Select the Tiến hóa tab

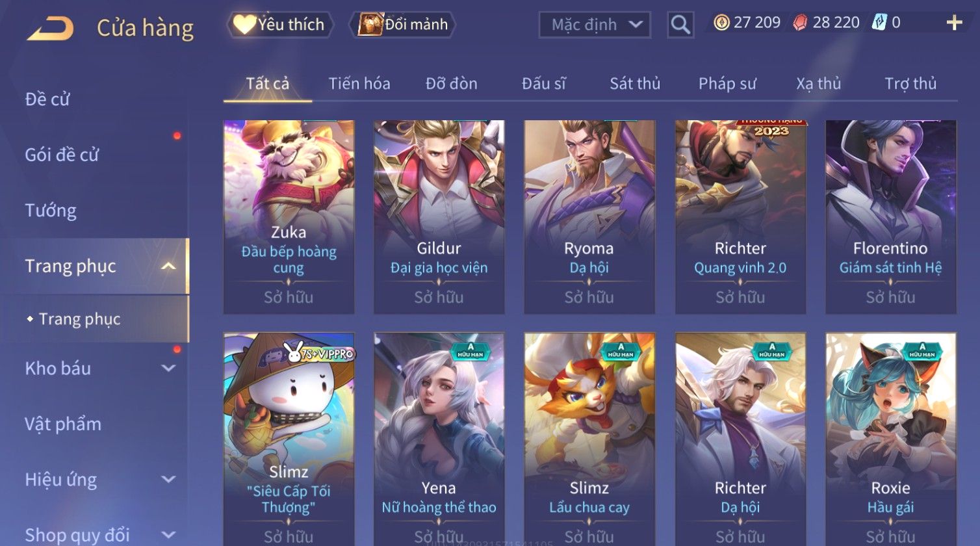pos(359,83)
